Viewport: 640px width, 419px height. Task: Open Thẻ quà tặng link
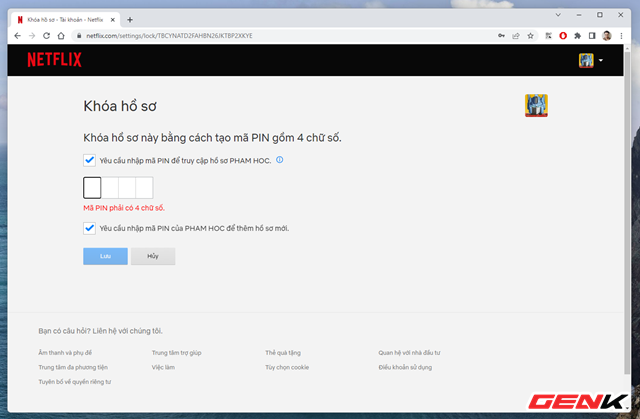tap(283, 352)
